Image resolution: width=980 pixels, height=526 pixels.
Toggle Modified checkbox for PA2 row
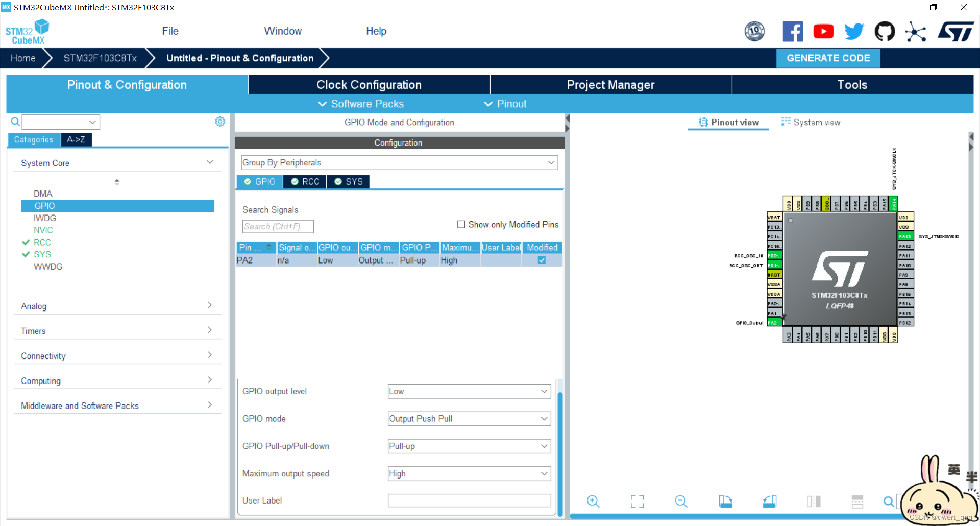[542, 260]
